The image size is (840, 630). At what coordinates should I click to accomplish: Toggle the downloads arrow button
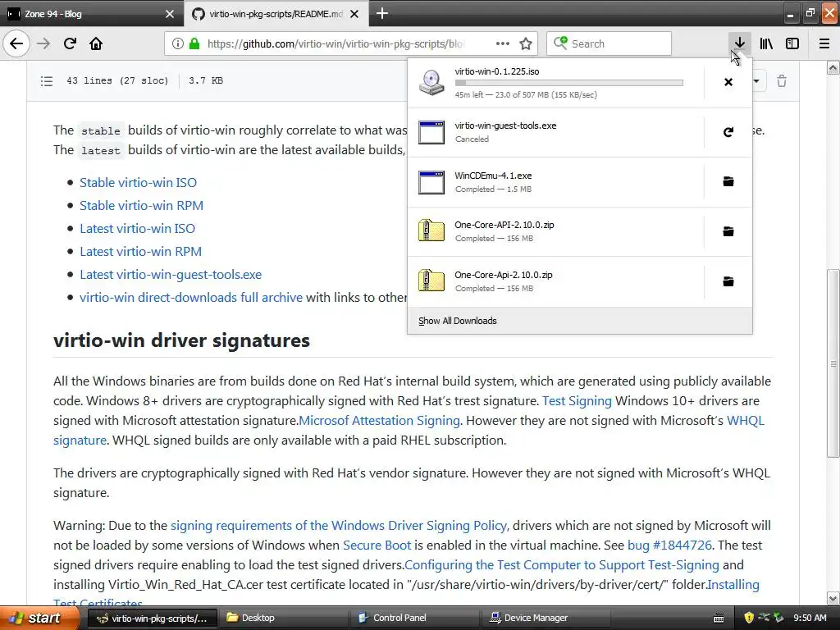(739, 43)
